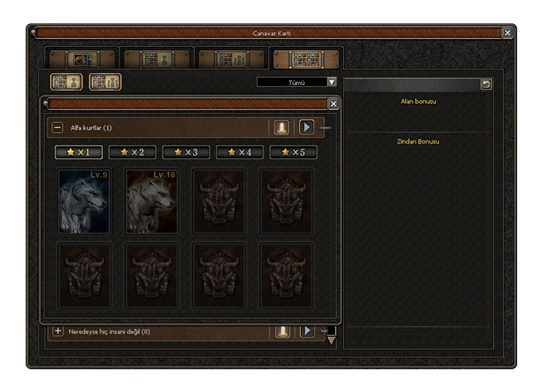Select the full card collection tab
Viewport: 542px width, 392px height.
pyautogui.click(x=306, y=59)
